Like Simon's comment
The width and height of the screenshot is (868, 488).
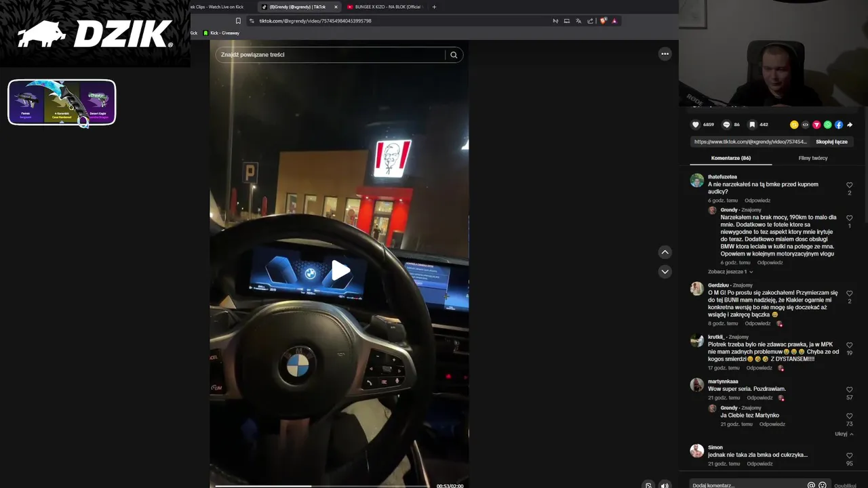849,456
